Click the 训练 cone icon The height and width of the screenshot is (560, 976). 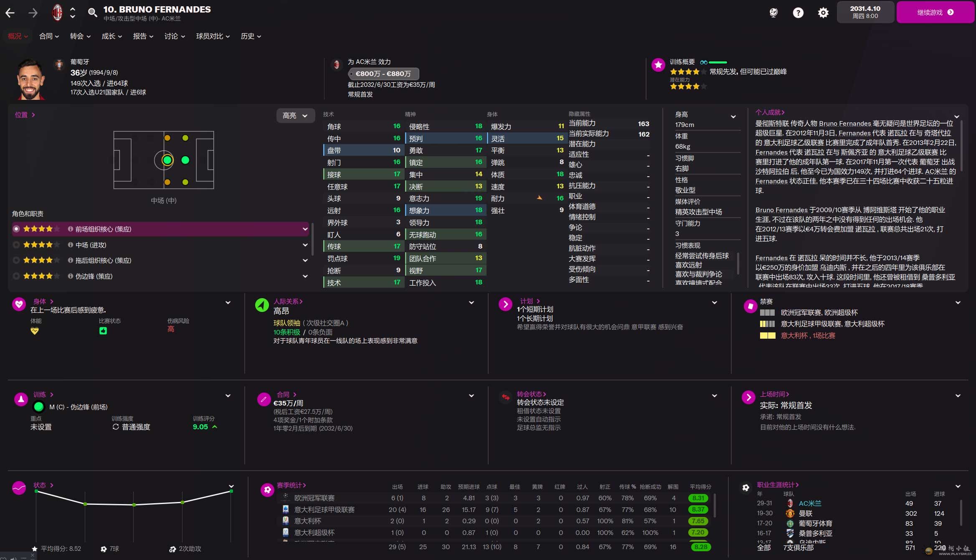21,399
